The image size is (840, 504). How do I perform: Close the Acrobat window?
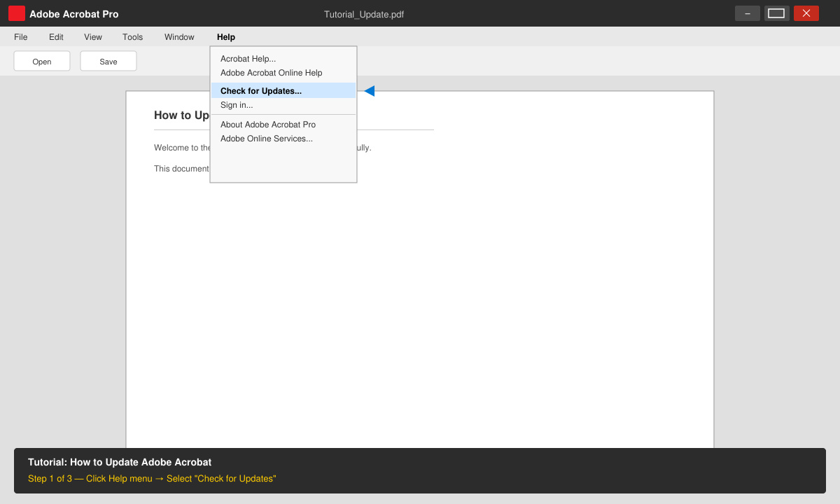coord(806,13)
